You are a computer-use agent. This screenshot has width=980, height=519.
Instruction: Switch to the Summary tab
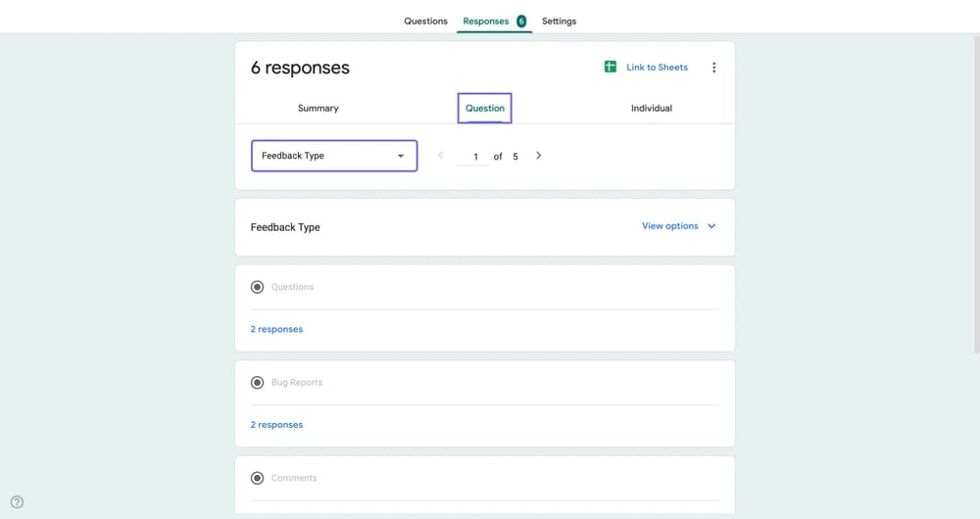click(x=318, y=108)
